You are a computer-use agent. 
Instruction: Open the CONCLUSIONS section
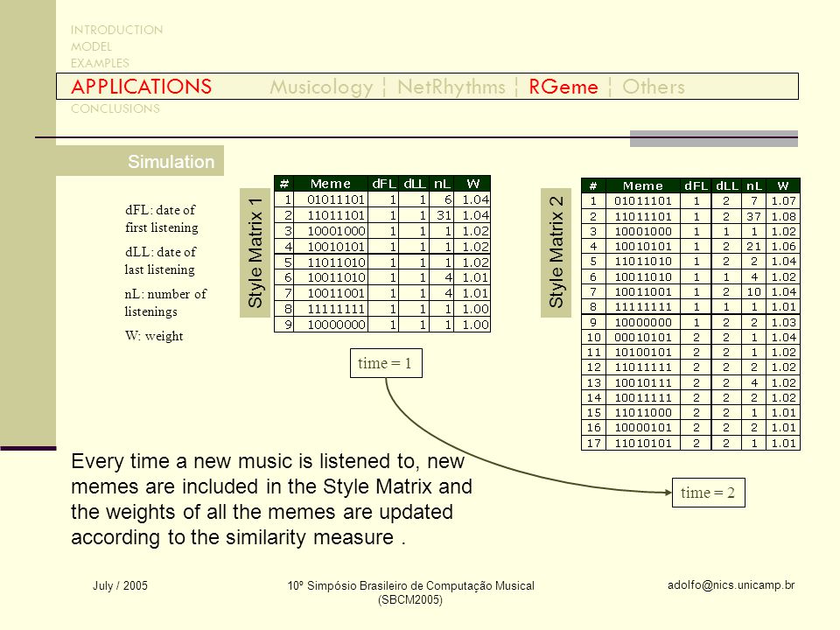click(115, 108)
